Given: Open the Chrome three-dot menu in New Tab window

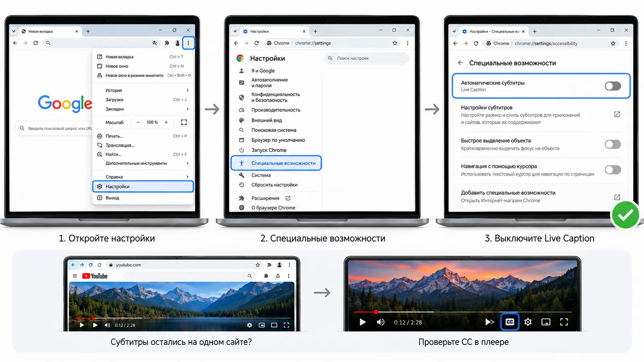Looking at the screenshot, I should 188,43.
